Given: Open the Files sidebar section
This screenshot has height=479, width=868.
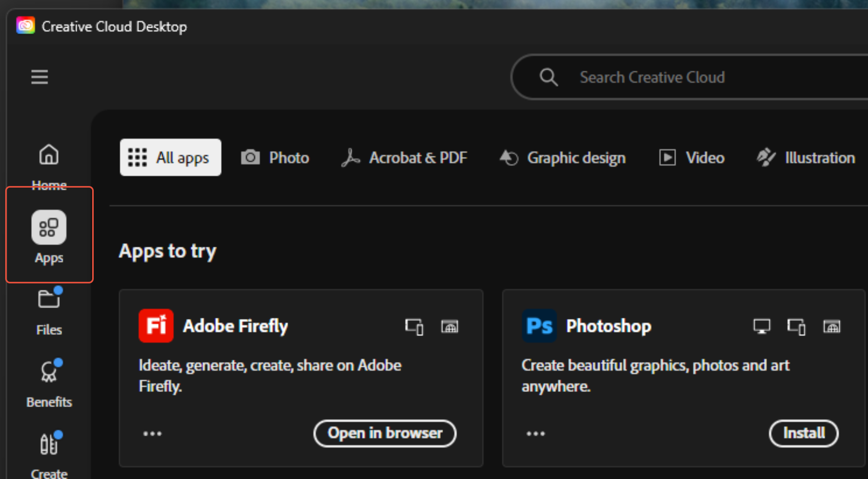Looking at the screenshot, I should tap(49, 312).
